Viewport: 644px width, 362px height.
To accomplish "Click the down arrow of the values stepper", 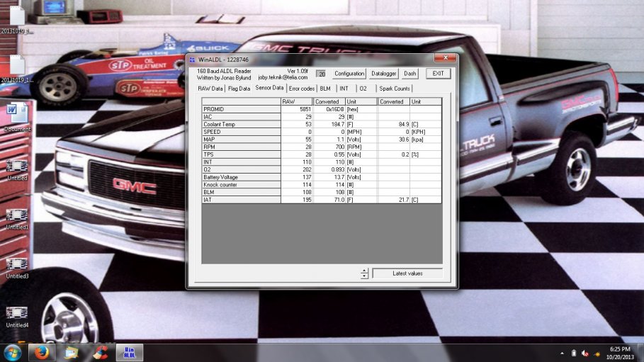I will [364, 276].
